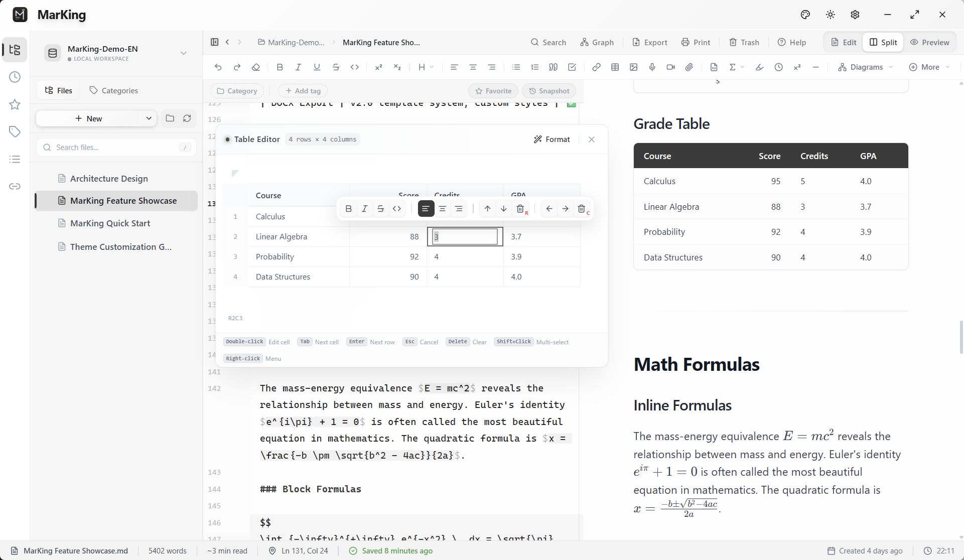This screenshot has width=964, height=560.
Task: Toggle the sidebar panel visibility
Action: [215, 42]
